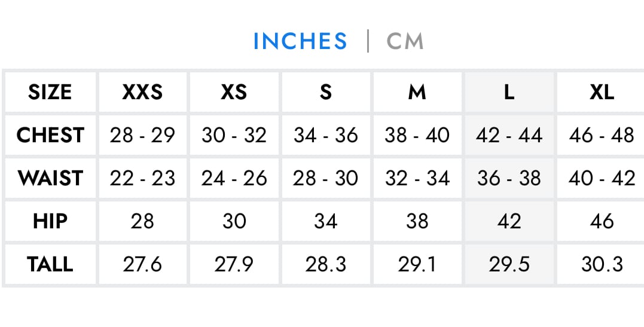Click tall measurement 29.1 for size M
The width and height of the screenshot is (644, 327).
coord(417,264)
